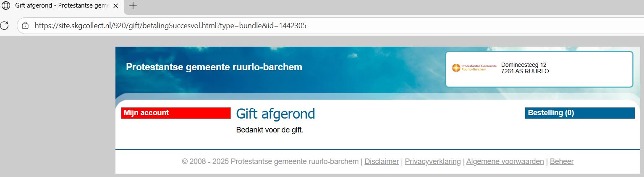This screenshot has width=644, height=177.
Task: Follow the Disclaimer footer link
Action: coord(382,161)
